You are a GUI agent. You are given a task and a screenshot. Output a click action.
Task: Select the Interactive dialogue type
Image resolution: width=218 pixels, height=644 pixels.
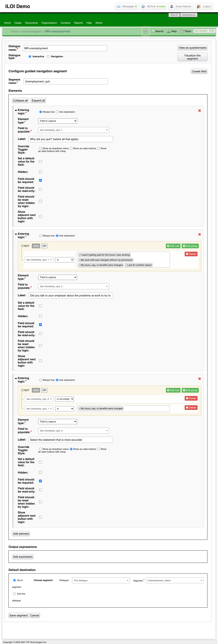(30, 57)
